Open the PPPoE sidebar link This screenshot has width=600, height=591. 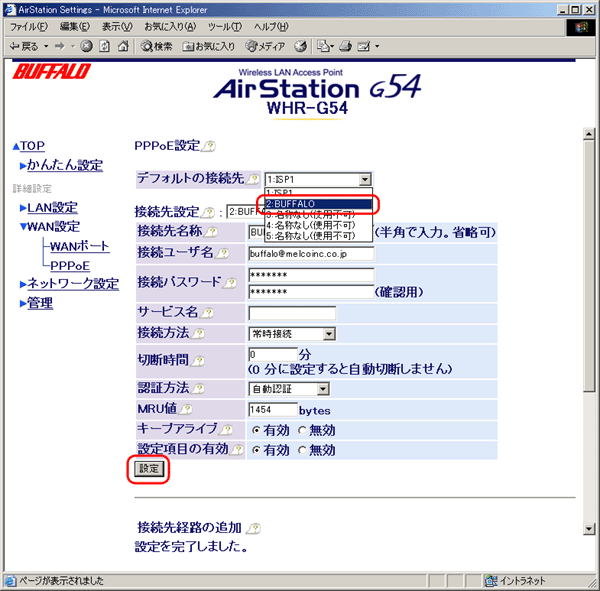[70, 266]
